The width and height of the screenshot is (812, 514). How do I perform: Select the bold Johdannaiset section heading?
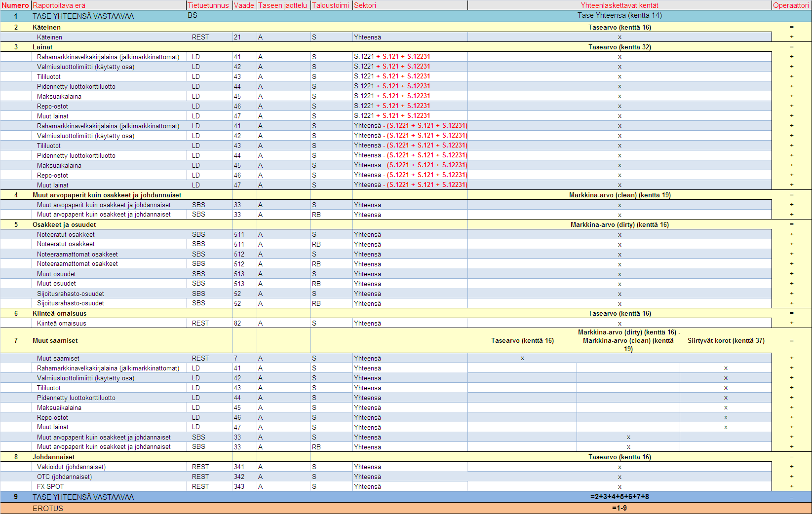[53, 457]
